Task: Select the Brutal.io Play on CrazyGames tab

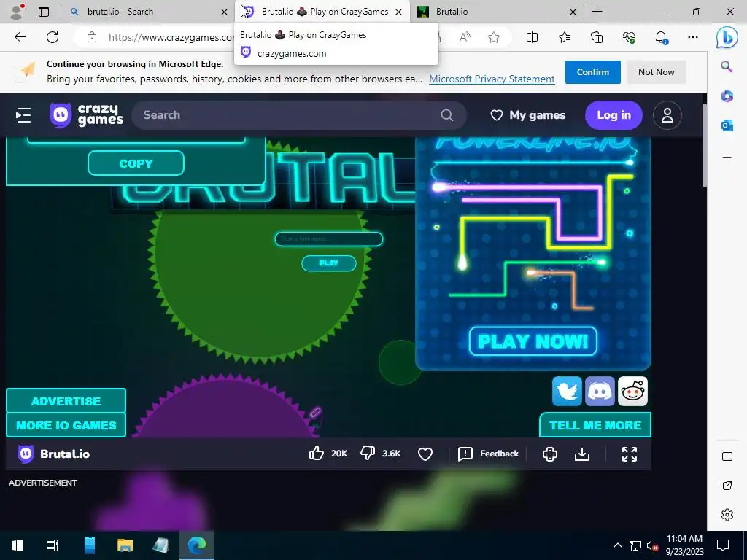Action: click(322, 12)
